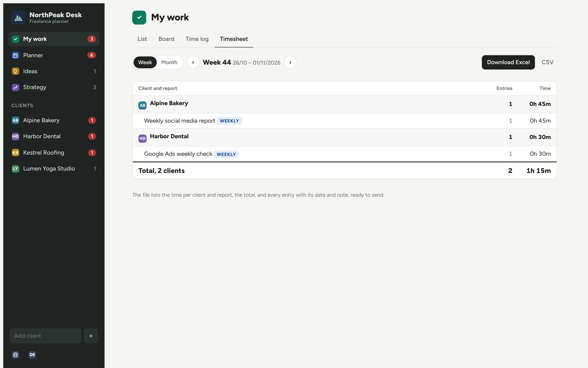Image resolution: width=588 pixels, height=368 pixels.
Task: Click WEEKLY tag on Google Ads check
Action: click(226, 154)
